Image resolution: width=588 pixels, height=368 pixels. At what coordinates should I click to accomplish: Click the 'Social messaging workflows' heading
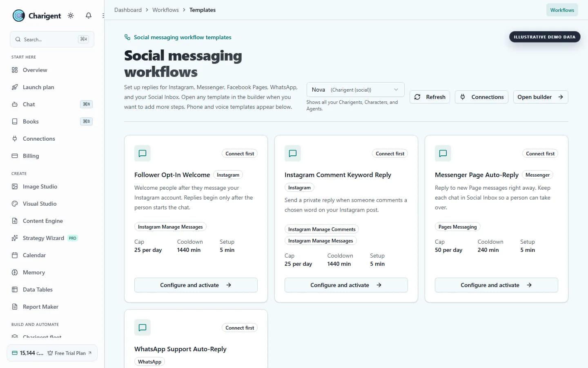[x=183, y=63]
